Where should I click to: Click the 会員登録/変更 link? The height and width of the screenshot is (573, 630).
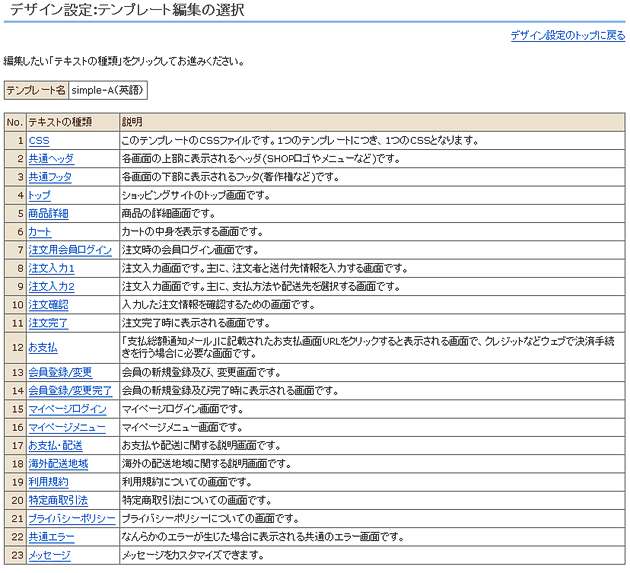click(x=60, y=372)
